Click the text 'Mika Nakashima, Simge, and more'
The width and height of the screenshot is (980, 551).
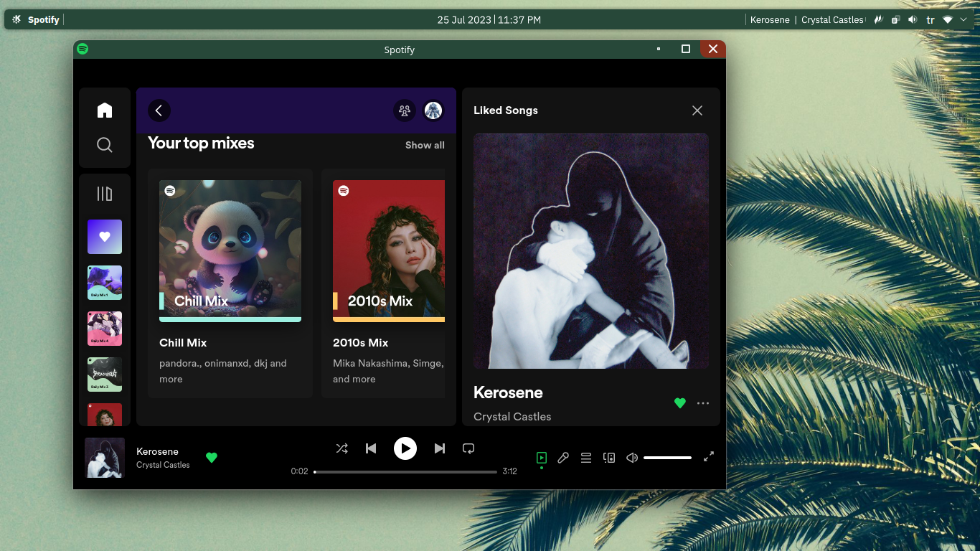pos(388,371)
